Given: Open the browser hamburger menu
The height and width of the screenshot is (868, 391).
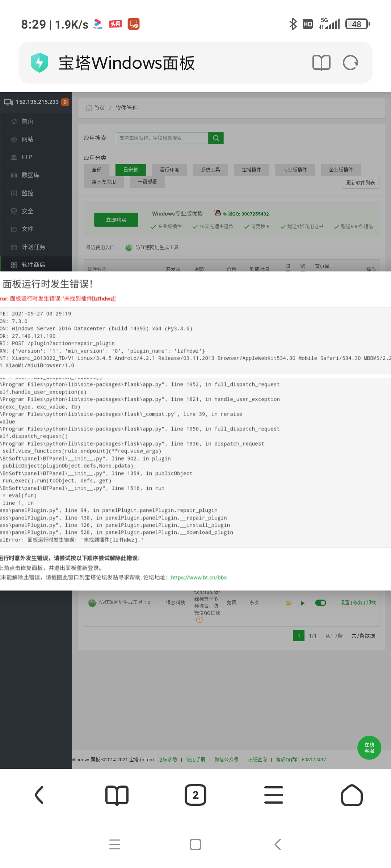Looking at the screenshot, I should pos(274,795).
